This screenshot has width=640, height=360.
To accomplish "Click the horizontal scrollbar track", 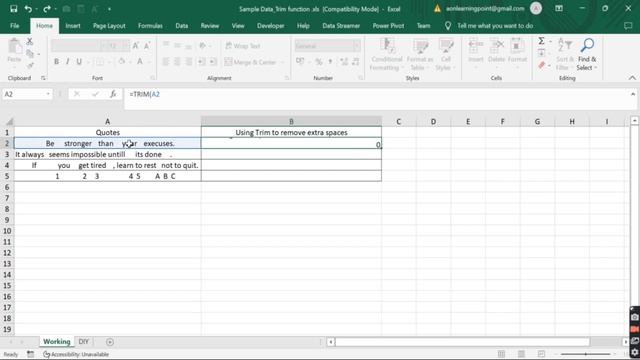I will click(x=462, y=342).
